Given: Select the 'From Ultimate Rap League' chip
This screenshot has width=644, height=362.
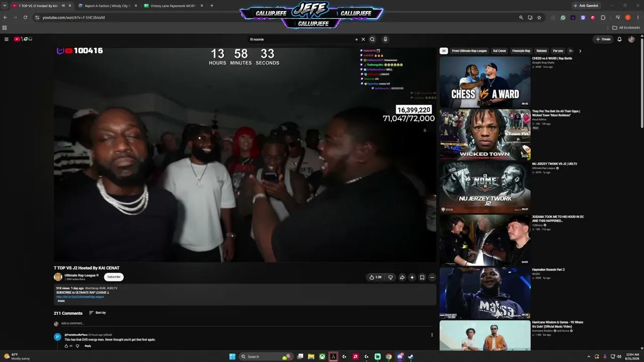Looking at the screenshot, I should click(469, 51).
